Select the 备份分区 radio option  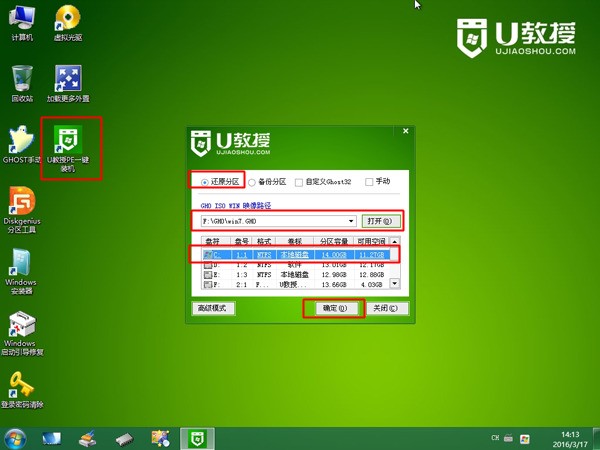point(267,182)
